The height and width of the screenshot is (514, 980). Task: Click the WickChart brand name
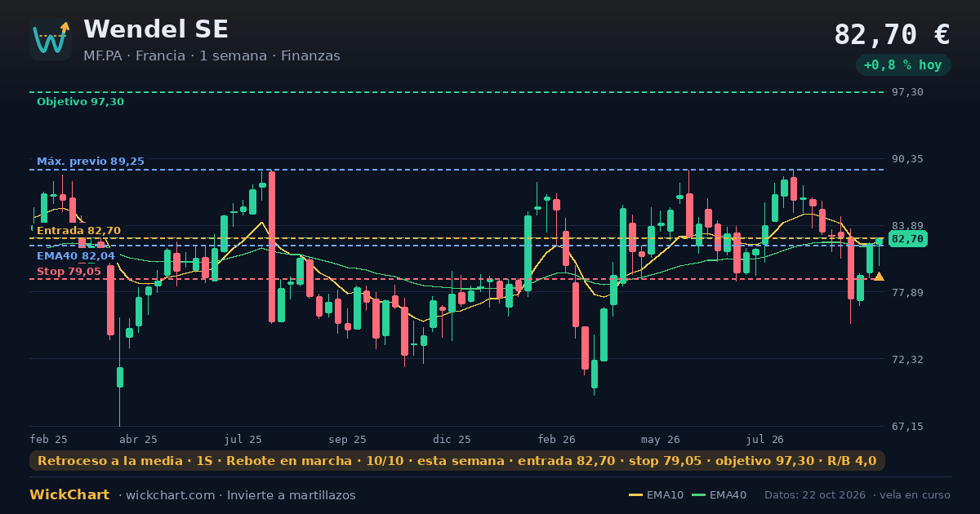tap(69, 495)
